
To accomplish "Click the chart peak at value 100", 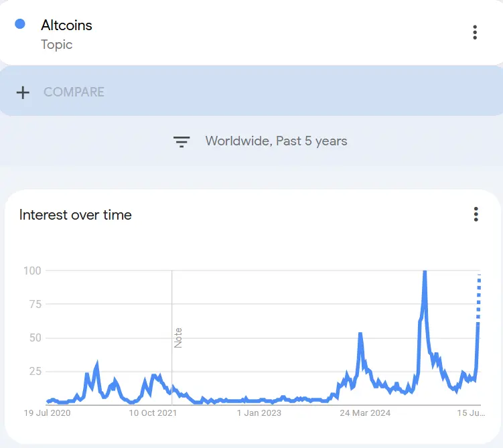I will point(425,273).
